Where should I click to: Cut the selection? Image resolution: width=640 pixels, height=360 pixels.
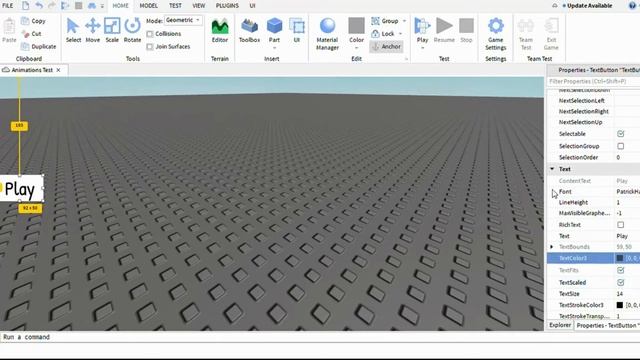click(x=31, y=33)
